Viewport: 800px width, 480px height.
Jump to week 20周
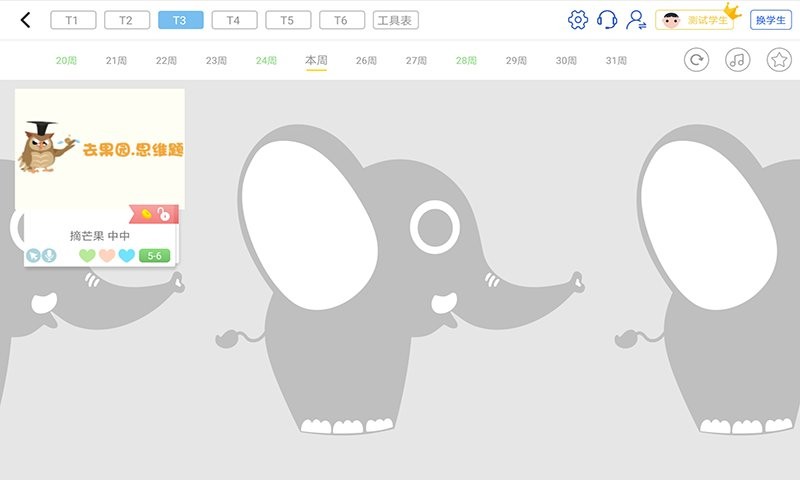(66, 61)
